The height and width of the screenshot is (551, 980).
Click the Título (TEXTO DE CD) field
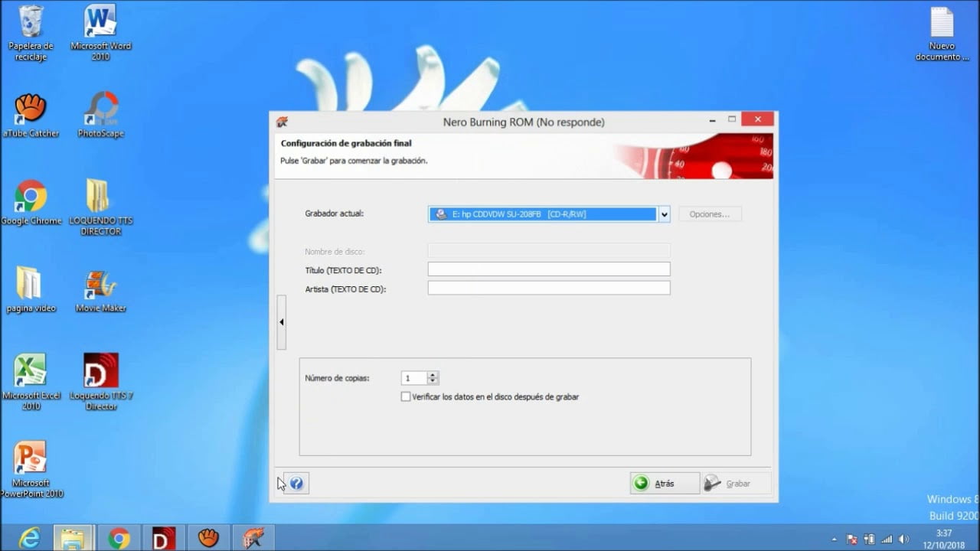[549, 269]
